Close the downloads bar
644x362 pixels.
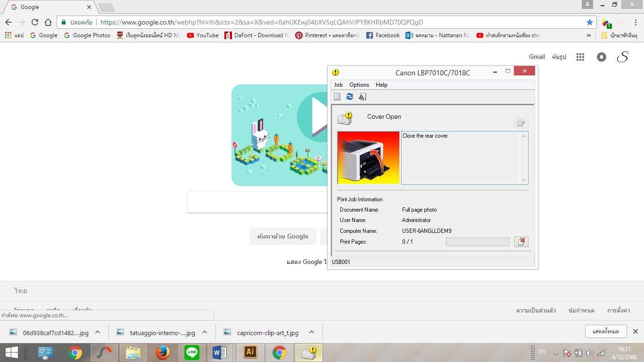636,331
